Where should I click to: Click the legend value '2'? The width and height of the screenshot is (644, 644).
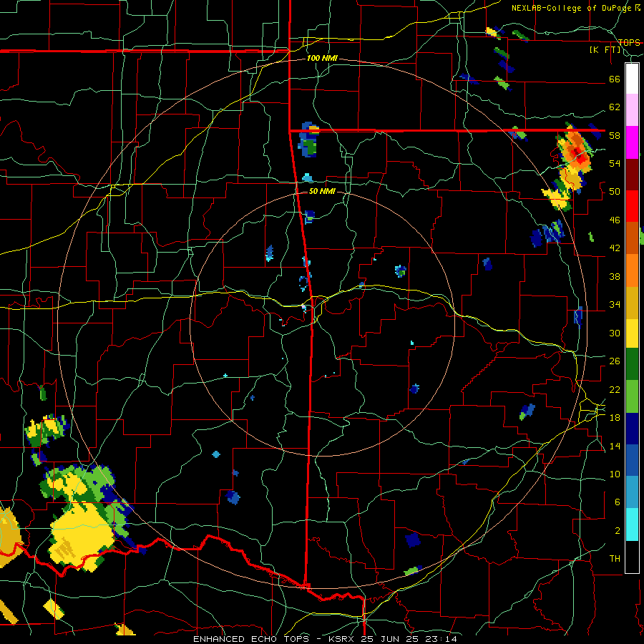pos(617,531)
